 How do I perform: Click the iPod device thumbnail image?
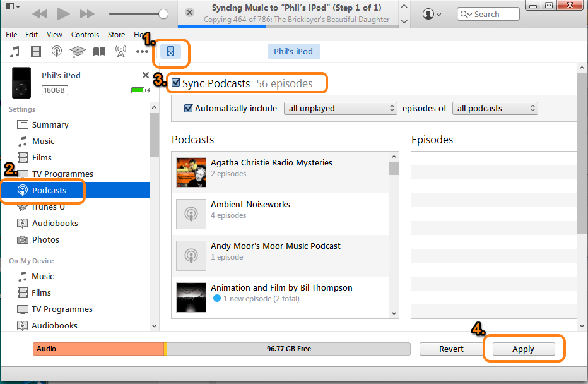(21, 83)
